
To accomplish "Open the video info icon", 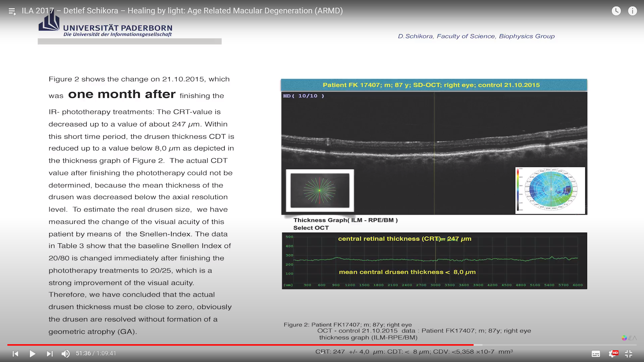I will pyautogui.click(x=632, y=11).
